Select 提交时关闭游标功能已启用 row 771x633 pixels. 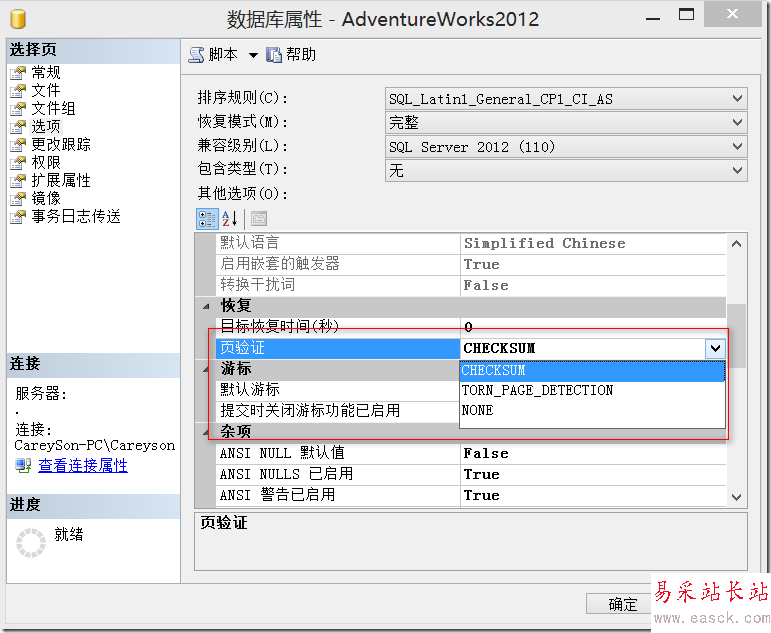(337, 411)
